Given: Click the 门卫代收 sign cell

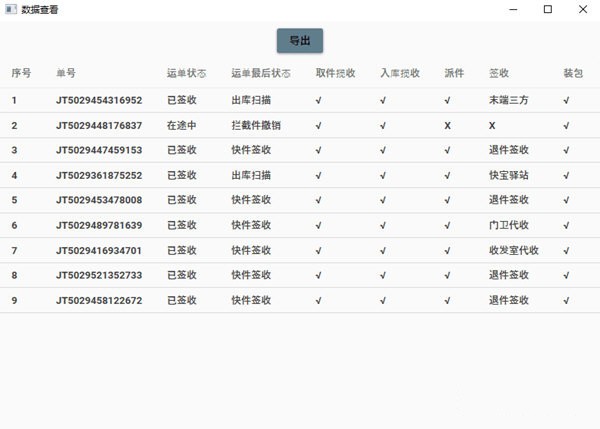Looking at the screenshot, I should point(509,225).
